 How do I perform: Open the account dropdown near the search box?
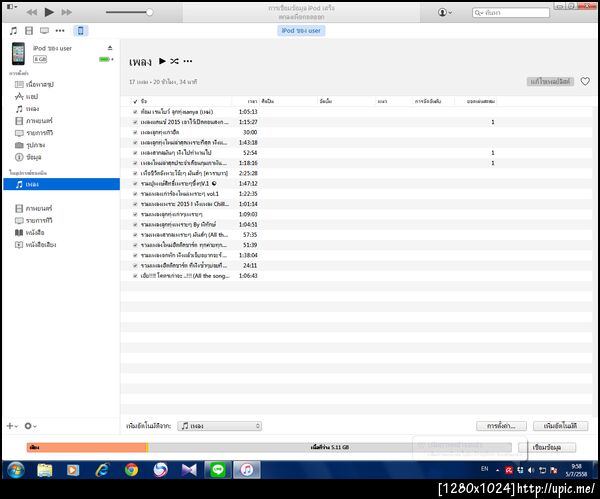[x=445, y=12]
